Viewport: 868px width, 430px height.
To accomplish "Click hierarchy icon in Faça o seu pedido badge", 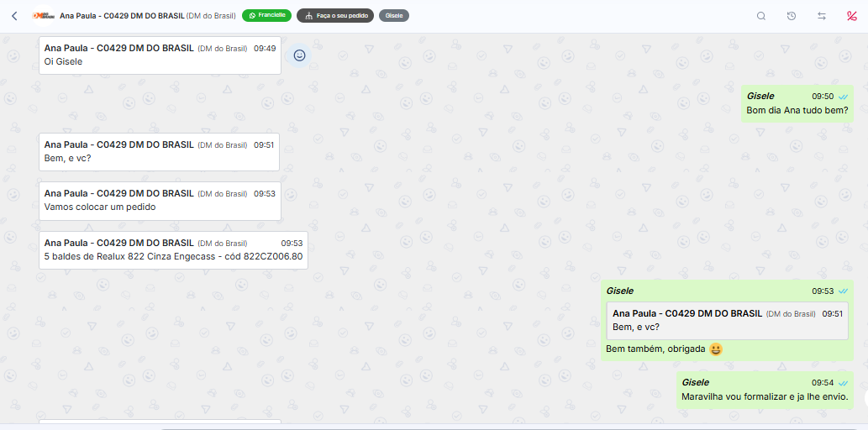I will pyautogui.click(x=309, y=15).
